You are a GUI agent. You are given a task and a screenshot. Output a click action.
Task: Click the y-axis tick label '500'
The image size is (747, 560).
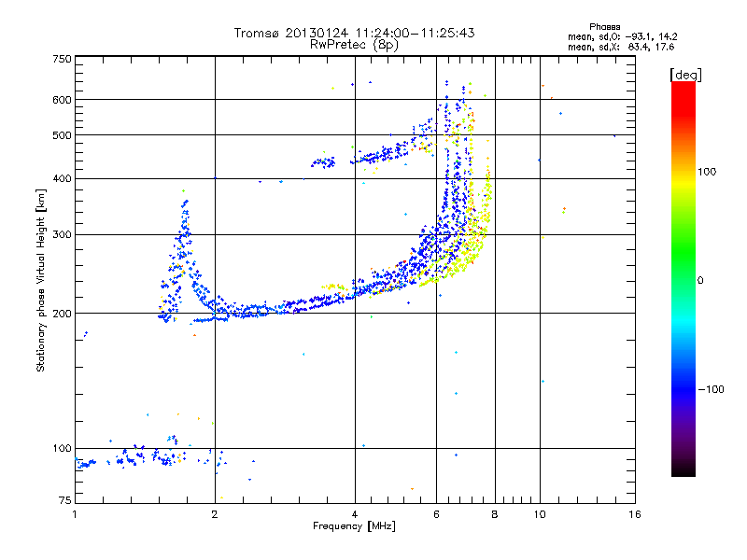(62, 135)
